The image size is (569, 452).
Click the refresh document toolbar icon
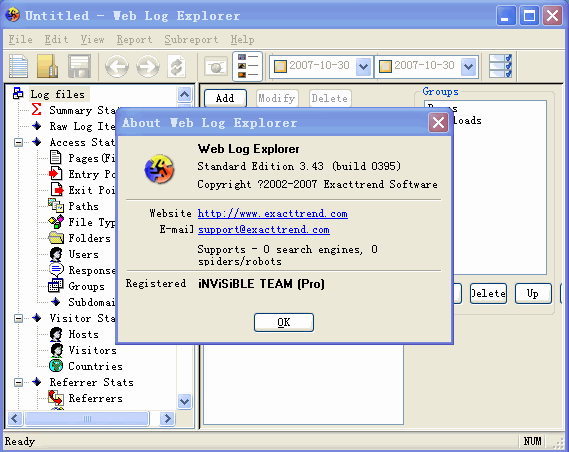(177, 66)
